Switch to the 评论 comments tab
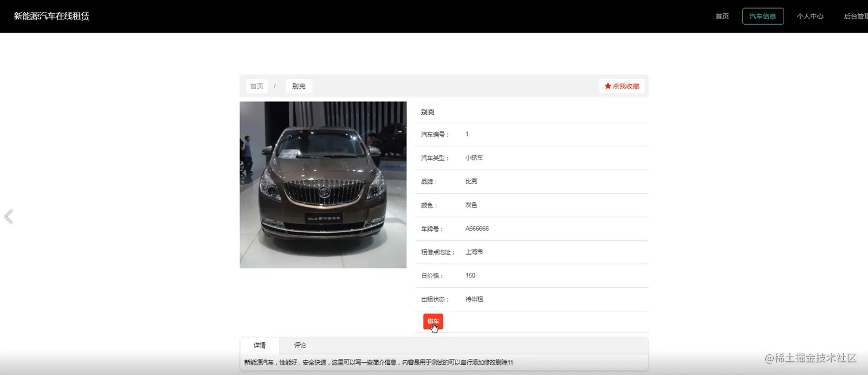The height and width of the screenshot is (375, 868). 299,345
